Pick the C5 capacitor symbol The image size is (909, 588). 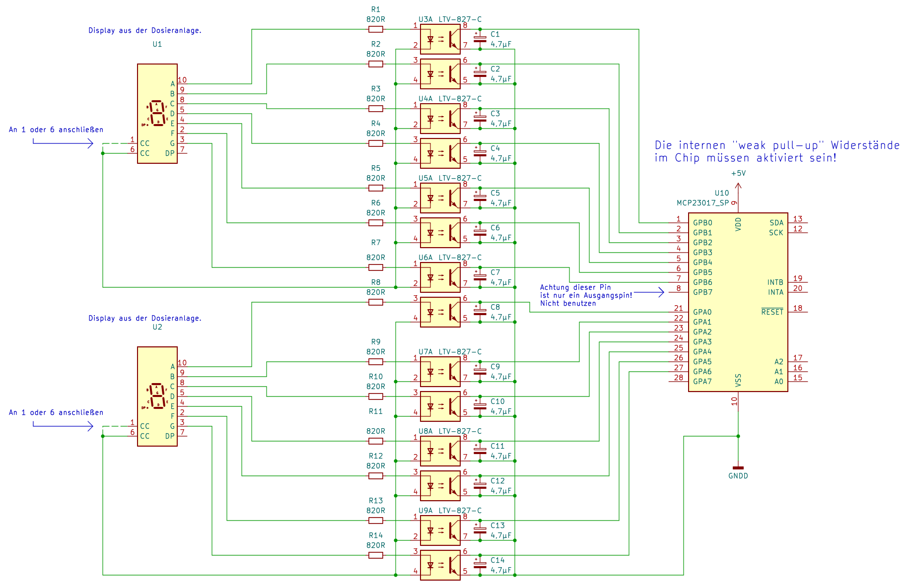(480, 198)
